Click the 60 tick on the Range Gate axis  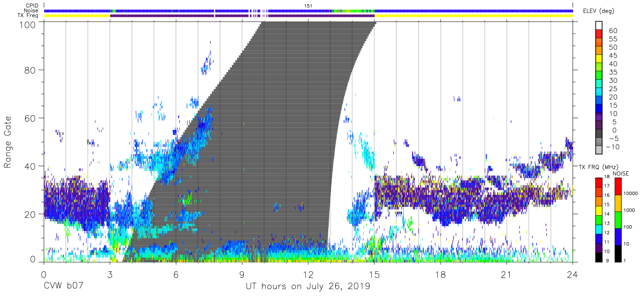click(30, 118)
